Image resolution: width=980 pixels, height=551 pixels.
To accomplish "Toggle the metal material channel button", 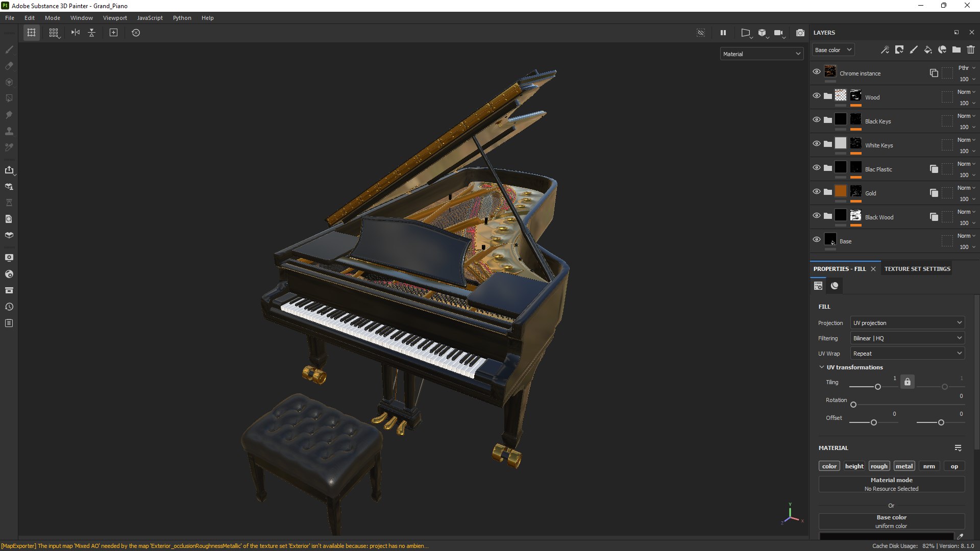I will point(904,466).
